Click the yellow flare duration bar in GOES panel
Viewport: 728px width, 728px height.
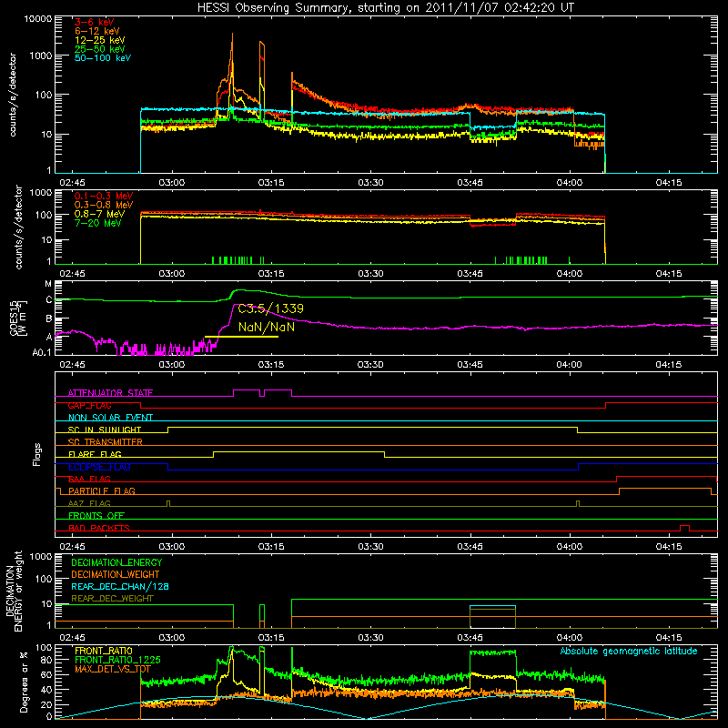[x=241, y=337]
